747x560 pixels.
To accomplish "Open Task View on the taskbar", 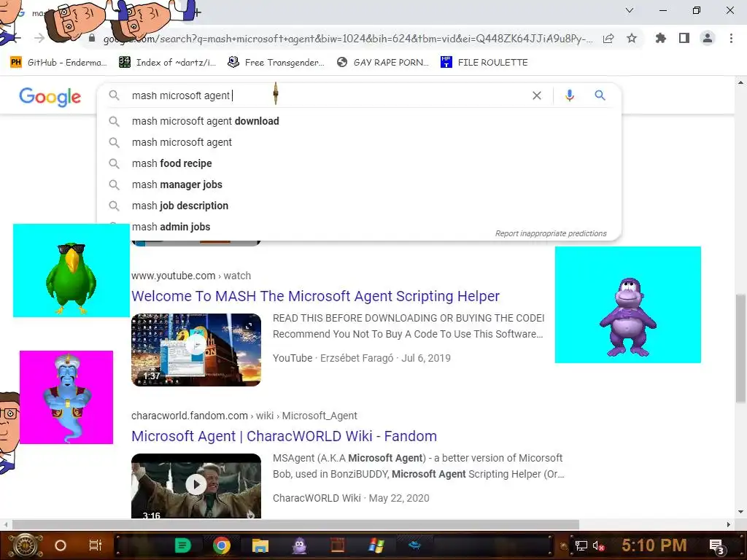I will pos(96,545).
